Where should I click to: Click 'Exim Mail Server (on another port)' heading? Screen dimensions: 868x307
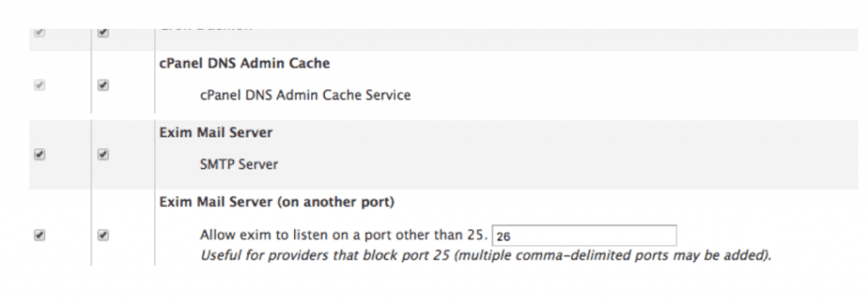(x=277, y=202)
